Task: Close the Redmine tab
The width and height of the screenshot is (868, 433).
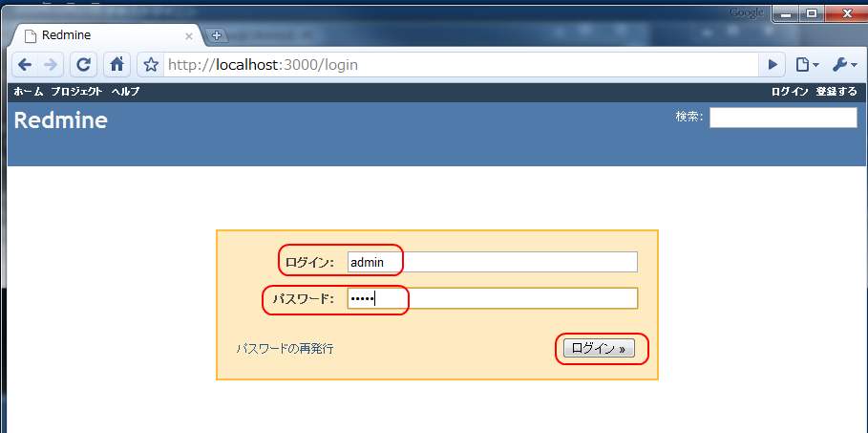Action: 189,35
